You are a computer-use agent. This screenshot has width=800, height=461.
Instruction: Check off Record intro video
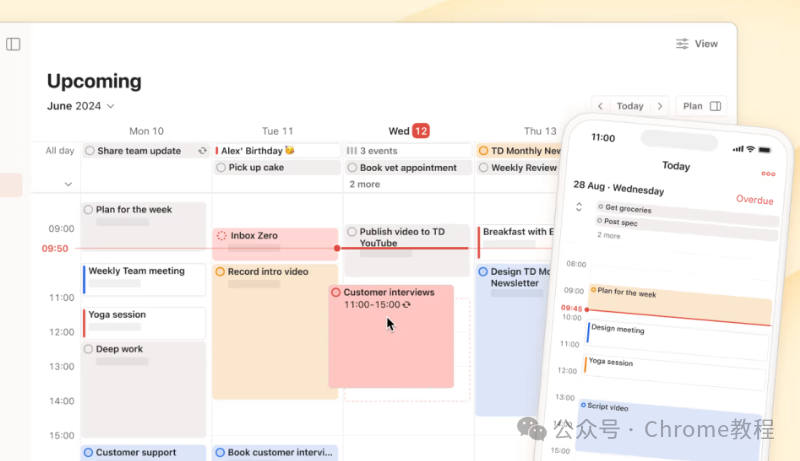pos(220,272)
